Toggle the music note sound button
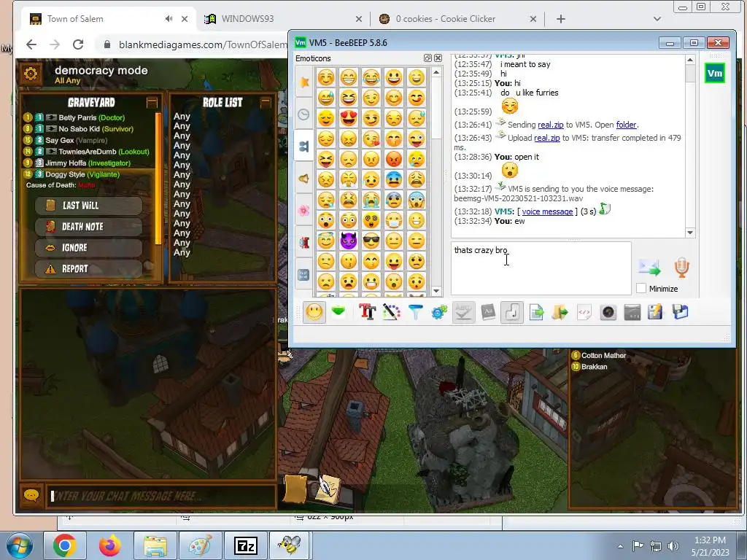 coord(511,312)
